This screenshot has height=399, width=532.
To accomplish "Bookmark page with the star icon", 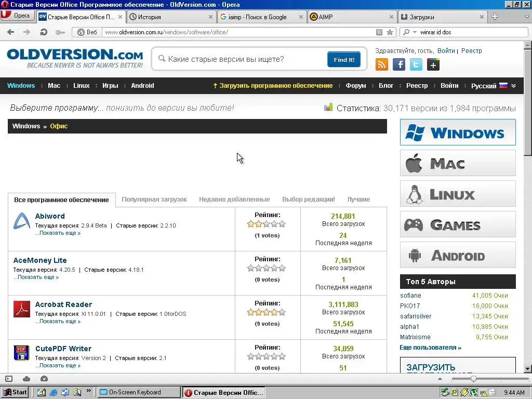I will pos(390,32).
